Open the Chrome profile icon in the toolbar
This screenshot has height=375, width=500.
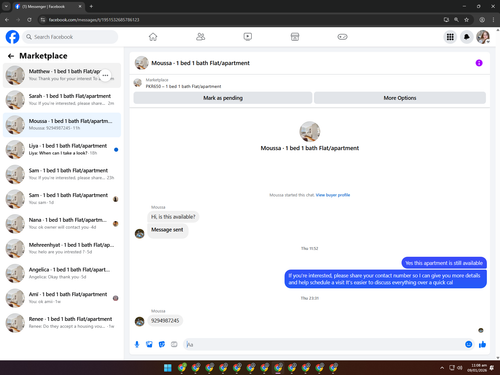click(x=482, y=20)
